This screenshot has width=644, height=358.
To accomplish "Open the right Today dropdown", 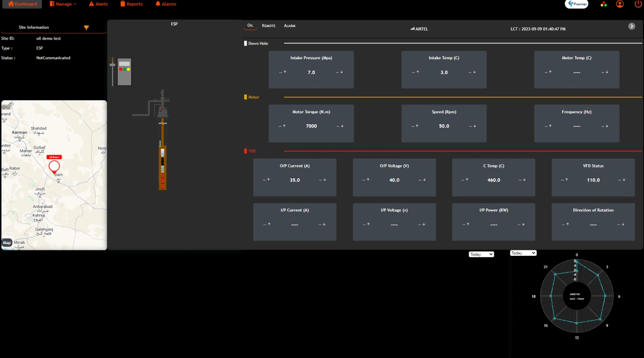I will click(x=523, y=253).
